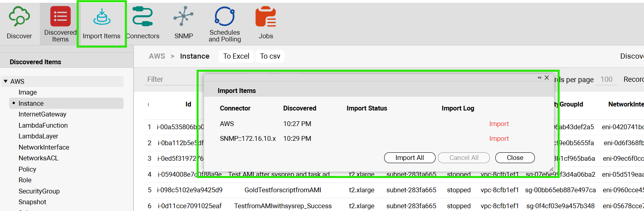Click AWS in the breadcrumb path
The height and width of the screenshot is (211, 644).
[x=157, y=56]
